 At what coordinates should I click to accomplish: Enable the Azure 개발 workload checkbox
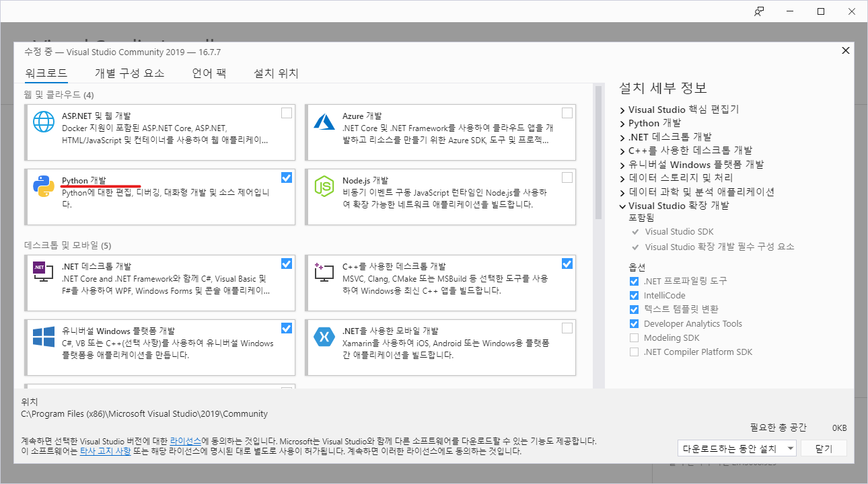(x=567, y=113)
